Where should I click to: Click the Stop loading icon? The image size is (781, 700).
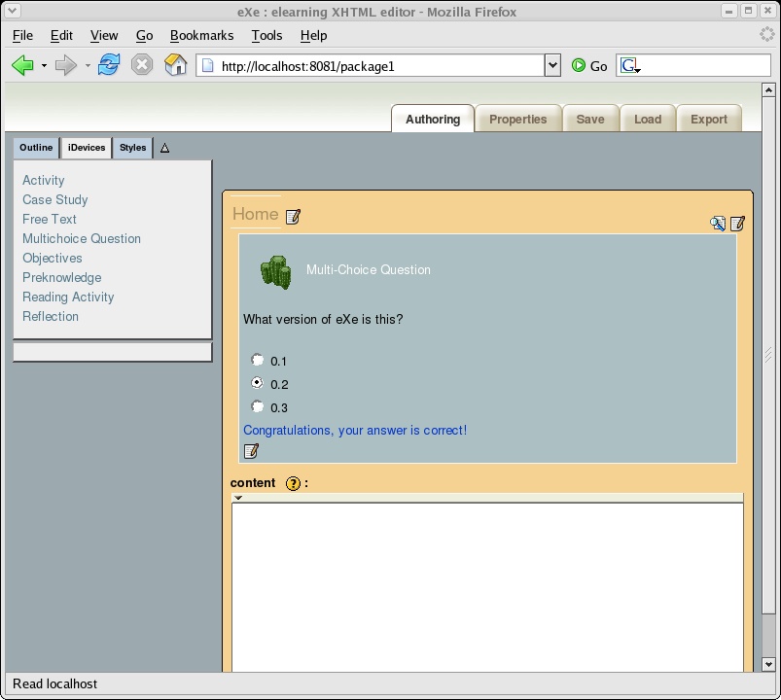coord(142,65)
